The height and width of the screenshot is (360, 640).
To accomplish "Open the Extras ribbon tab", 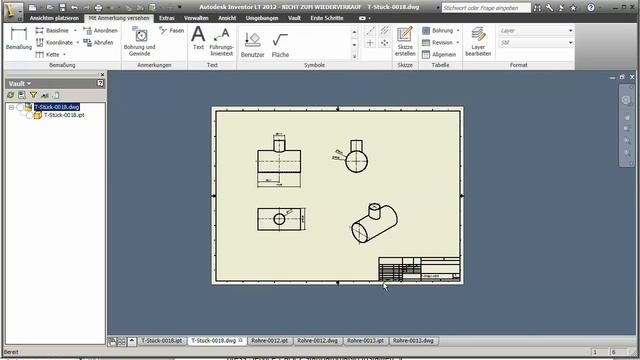I will pyautogui.click(x=167, y=18).
